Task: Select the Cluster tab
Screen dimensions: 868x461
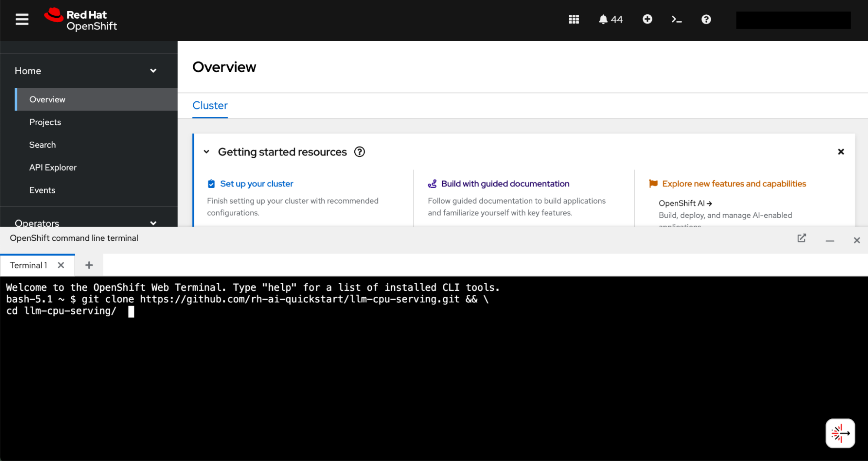Action: click(210, 106)
